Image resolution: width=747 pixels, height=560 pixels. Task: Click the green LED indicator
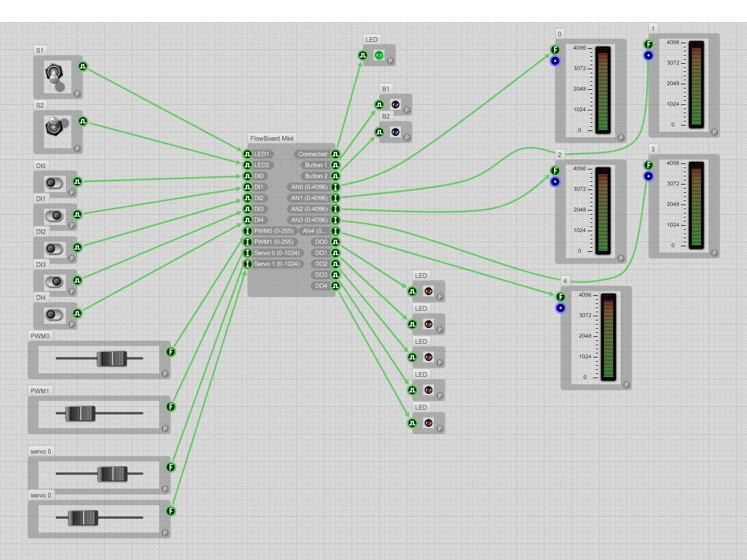378,55
